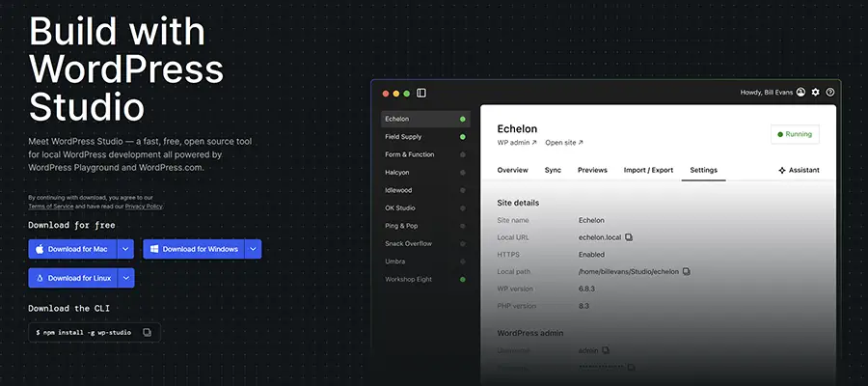Expand Download for Windows options arrow
The image size is (868, 386).
[253, 249]
